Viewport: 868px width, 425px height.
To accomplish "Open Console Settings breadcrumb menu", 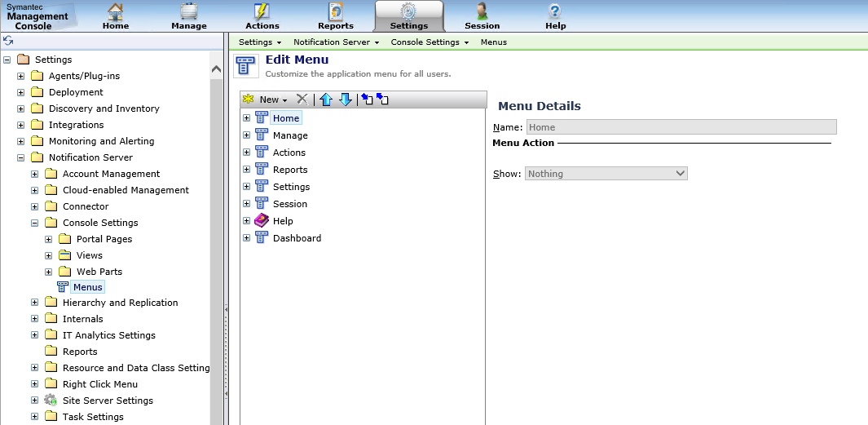I will click(430, 42).
